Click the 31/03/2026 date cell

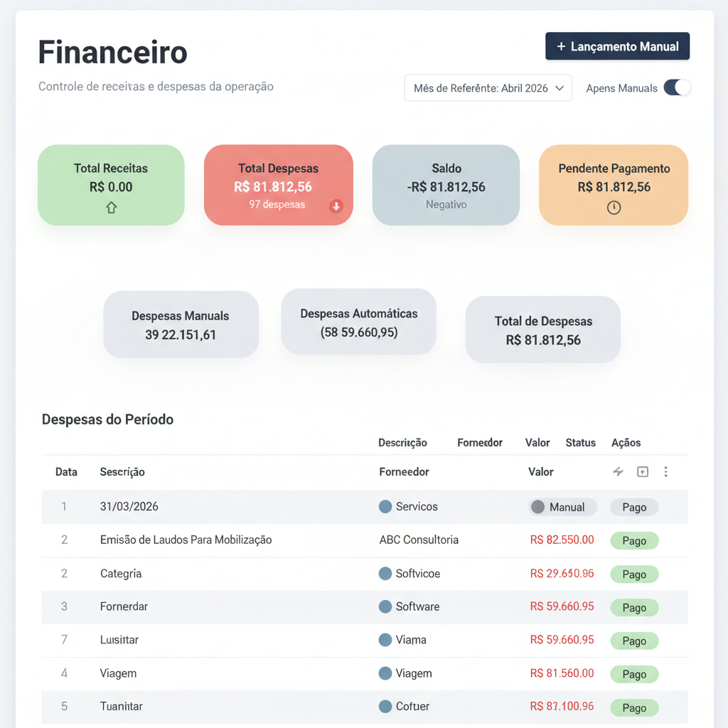129,506
